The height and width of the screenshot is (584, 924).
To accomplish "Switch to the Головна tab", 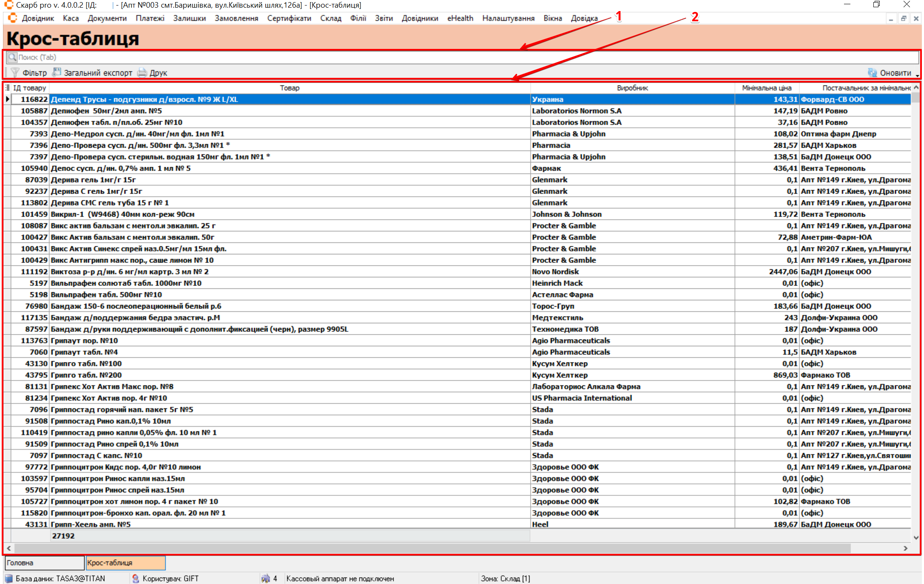I will (44, 563).
